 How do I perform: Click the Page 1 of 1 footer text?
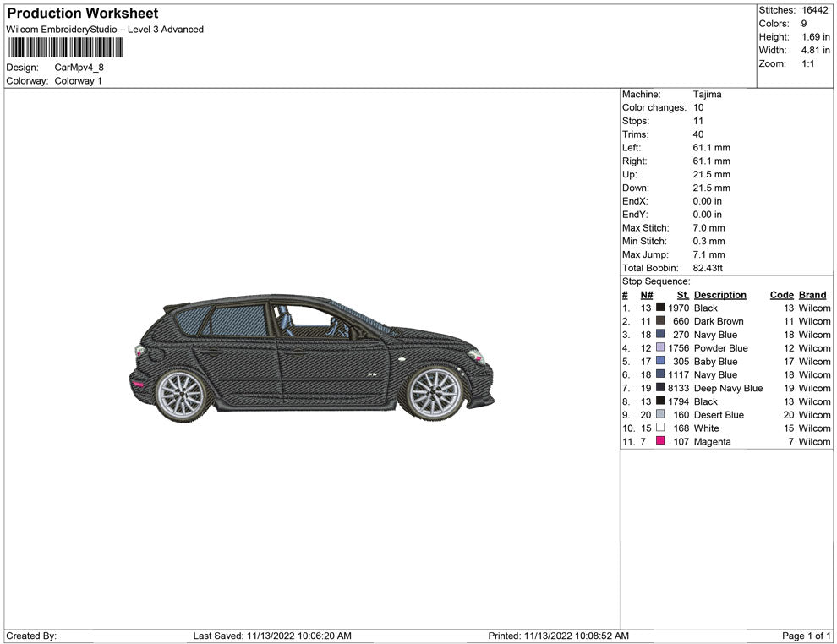pyautogui.click(x=807, y=636)
